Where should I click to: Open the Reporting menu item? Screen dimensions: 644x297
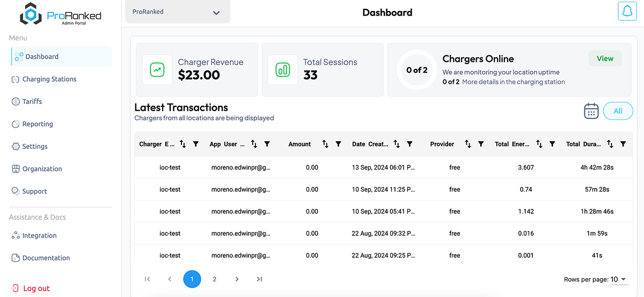pos(38,124)
